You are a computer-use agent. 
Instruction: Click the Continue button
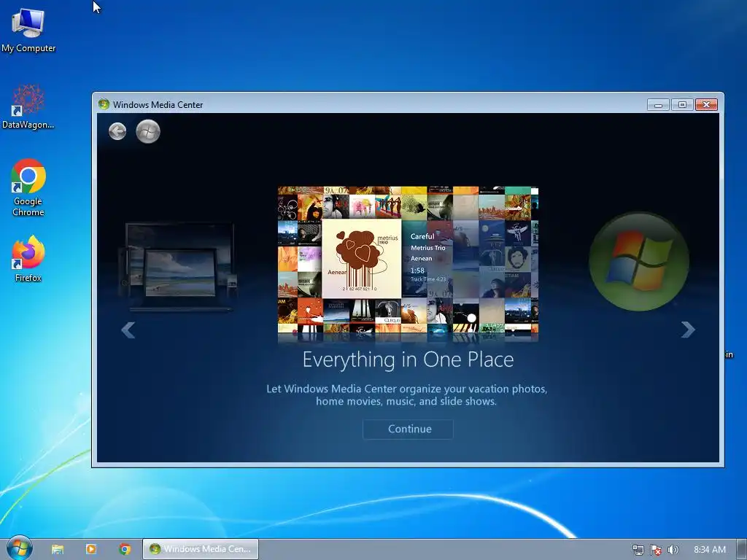(409, 429)
